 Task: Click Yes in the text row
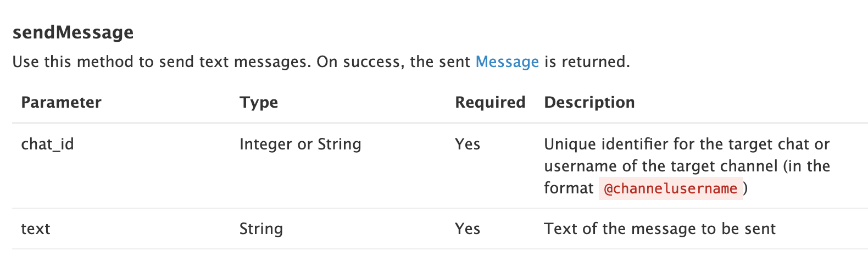pos(468,229)
